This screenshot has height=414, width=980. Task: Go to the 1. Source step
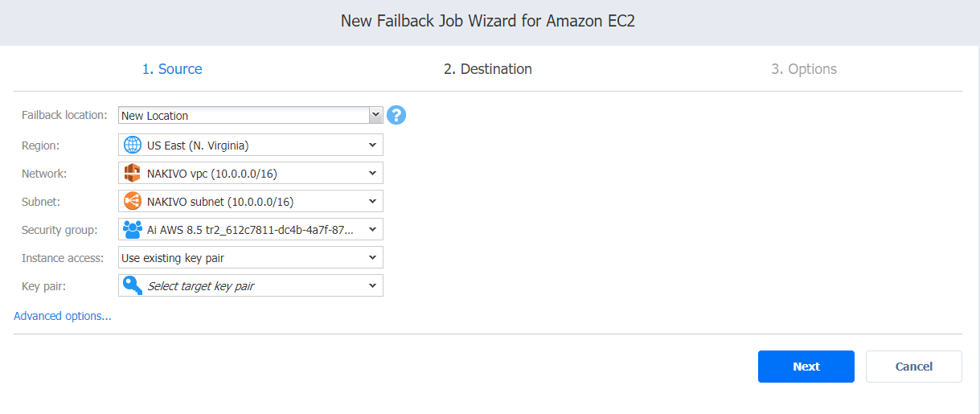click(x=172, y=69)
